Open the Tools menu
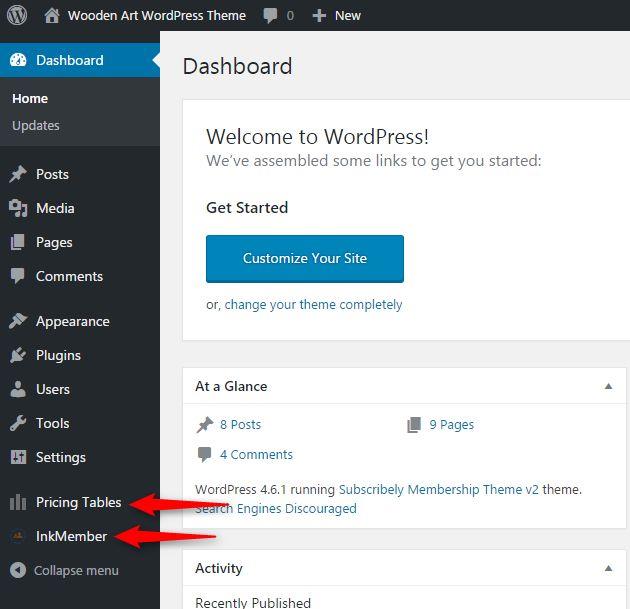The image size is (630, 609). [53, 423]
